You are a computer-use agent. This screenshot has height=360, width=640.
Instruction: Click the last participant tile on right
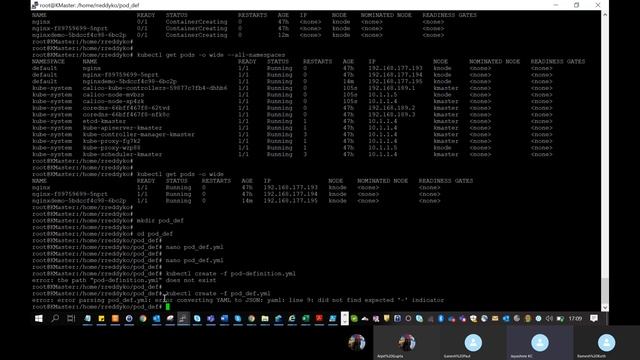pyautogui.click(x=607, y=343)
